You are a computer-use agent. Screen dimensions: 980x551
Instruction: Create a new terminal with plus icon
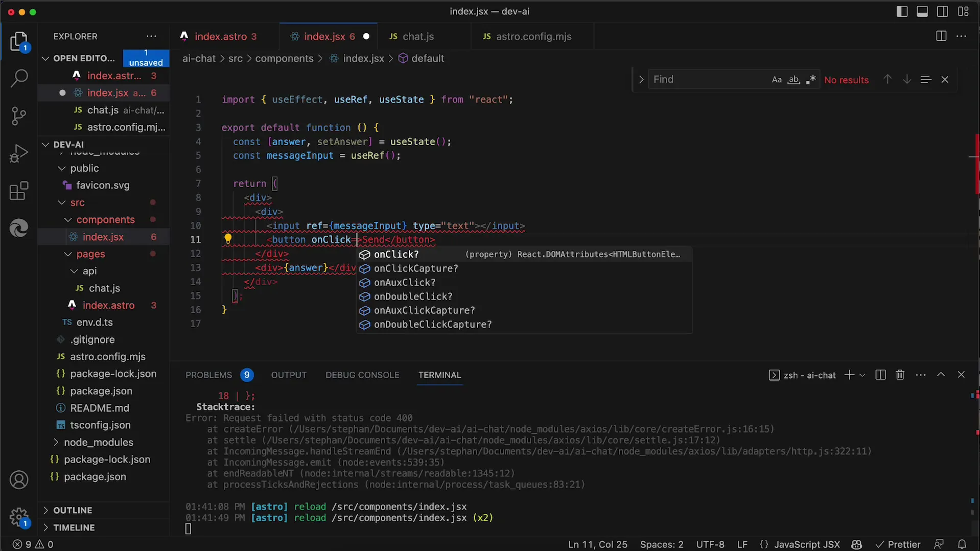849,375
